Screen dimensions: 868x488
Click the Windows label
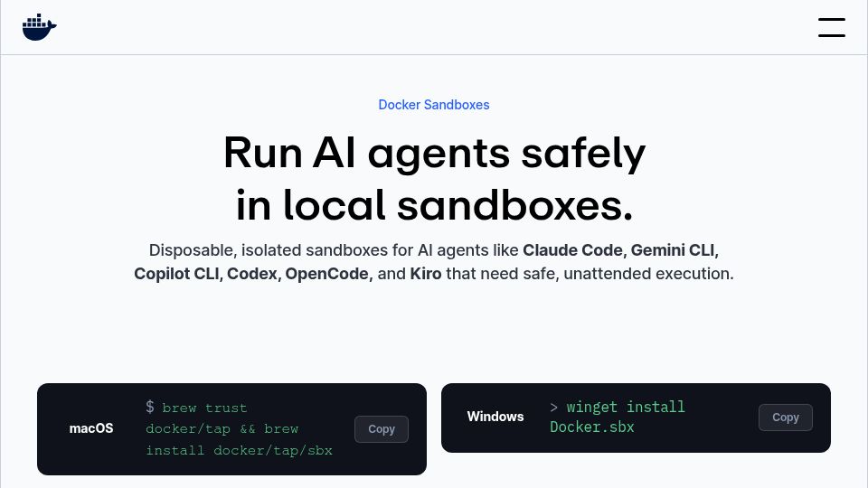(495, 417)
